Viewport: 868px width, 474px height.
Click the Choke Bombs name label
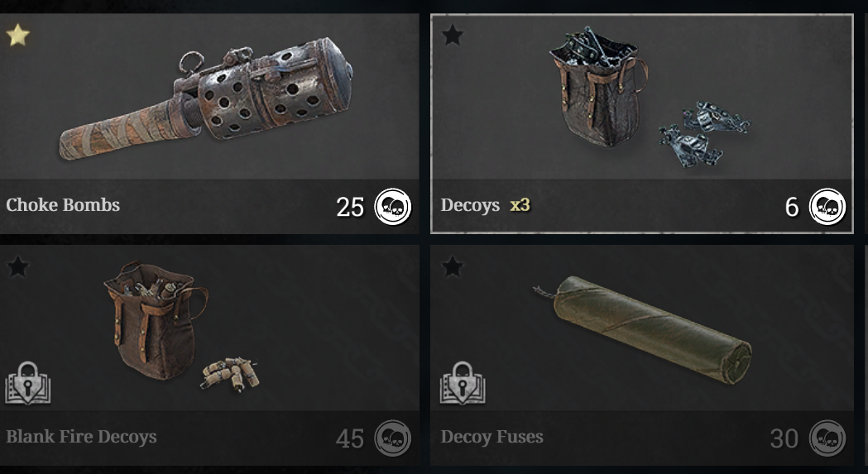coord(63,205)
